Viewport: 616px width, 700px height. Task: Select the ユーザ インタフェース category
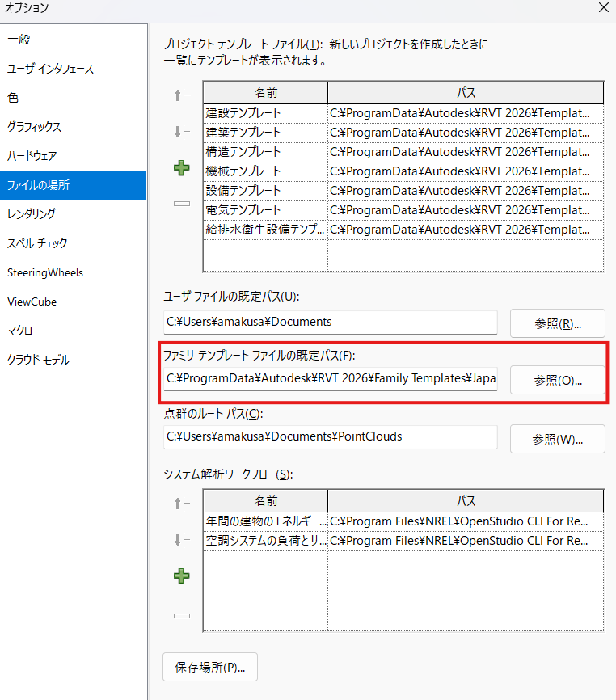click(50, 69)
